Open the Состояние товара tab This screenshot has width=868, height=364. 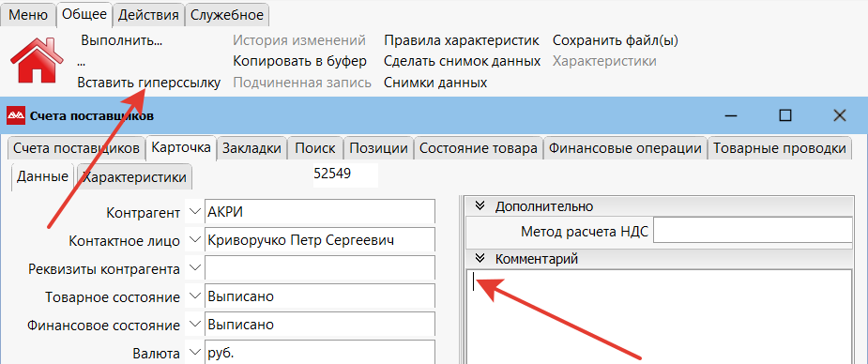479,148
